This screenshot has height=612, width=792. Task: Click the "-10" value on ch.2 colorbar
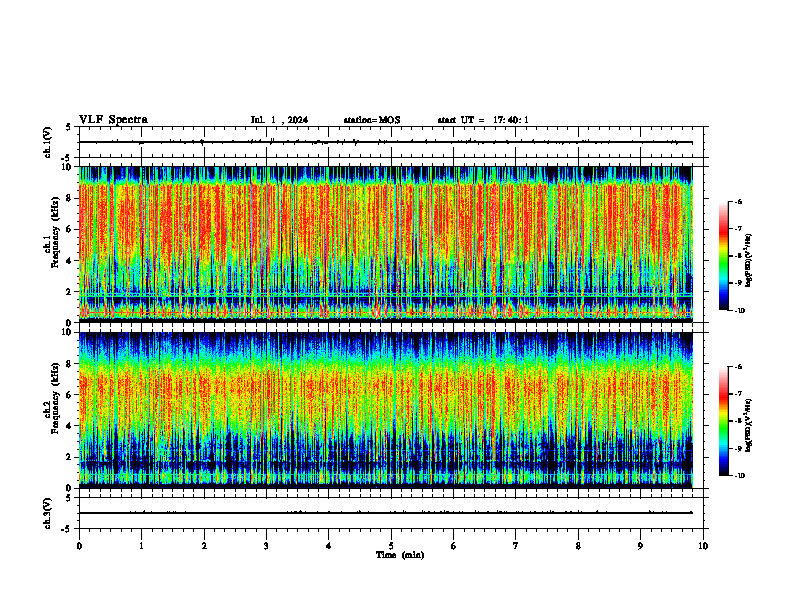[x=739, y=476]
